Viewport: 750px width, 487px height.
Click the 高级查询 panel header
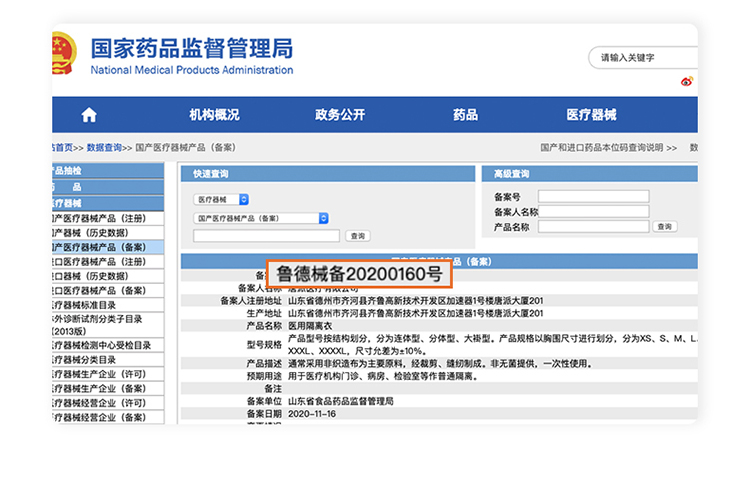(590, 174)
